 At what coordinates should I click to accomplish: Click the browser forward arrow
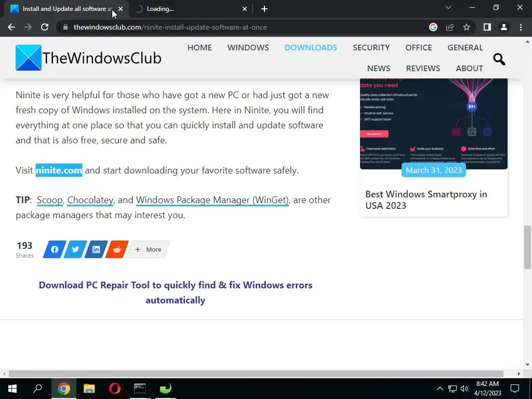tap(28, 27)
